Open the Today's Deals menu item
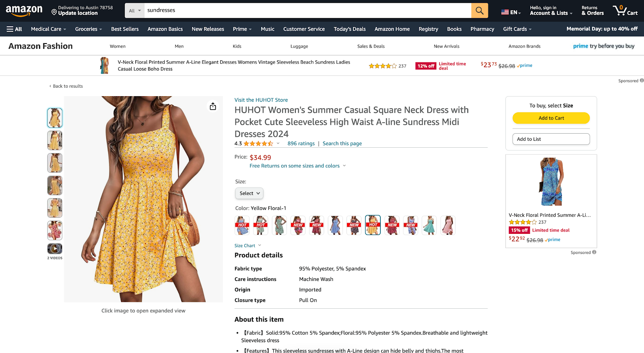Image resolution: width=644 pixels, height=353 pixels. pyautogui.click(x=349, y=29)
